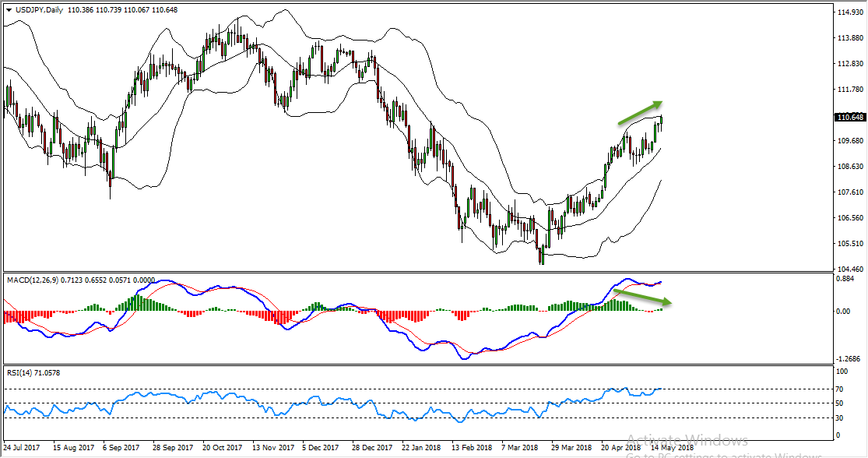Click the 6 Sep 2017 date label
Viewport: 868px width, 458px height.
[x=121, y=447]
